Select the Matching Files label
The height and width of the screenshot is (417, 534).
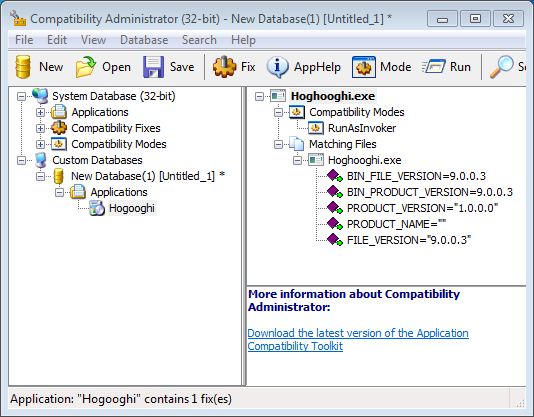pyautogui.click(x=343, y=144)
